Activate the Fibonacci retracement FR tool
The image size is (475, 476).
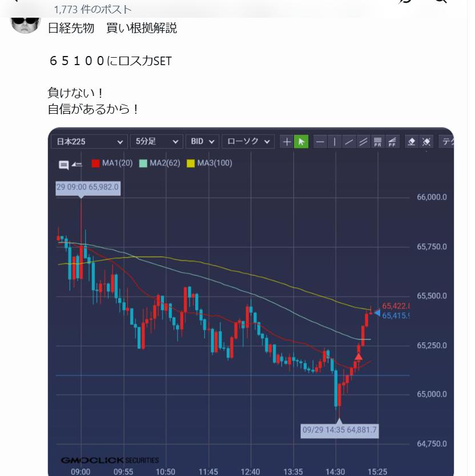point(377,142)
